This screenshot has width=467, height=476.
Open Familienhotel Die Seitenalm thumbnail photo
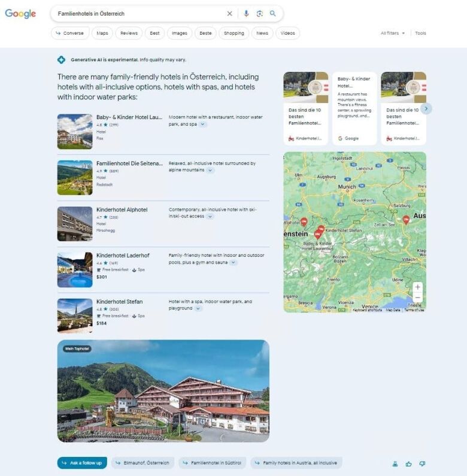pos(75,178)
